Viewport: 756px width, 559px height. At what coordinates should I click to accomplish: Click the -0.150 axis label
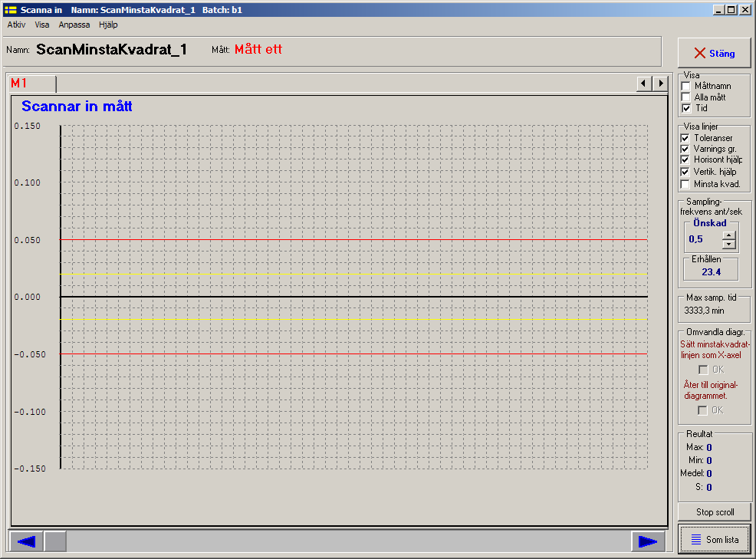(x=30, y=469)
